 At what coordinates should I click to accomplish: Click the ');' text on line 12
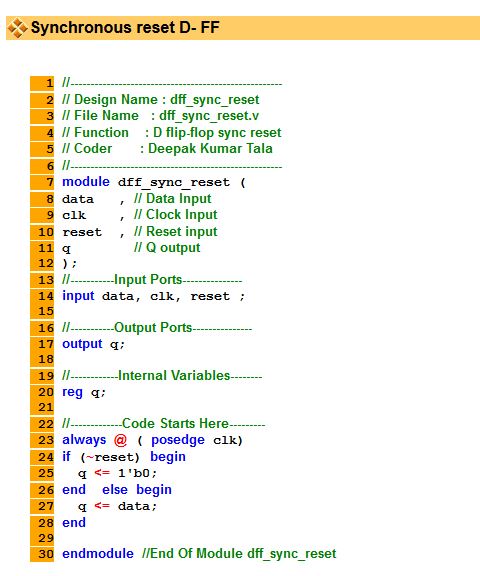pyautogui.click(x=70, y=264)
